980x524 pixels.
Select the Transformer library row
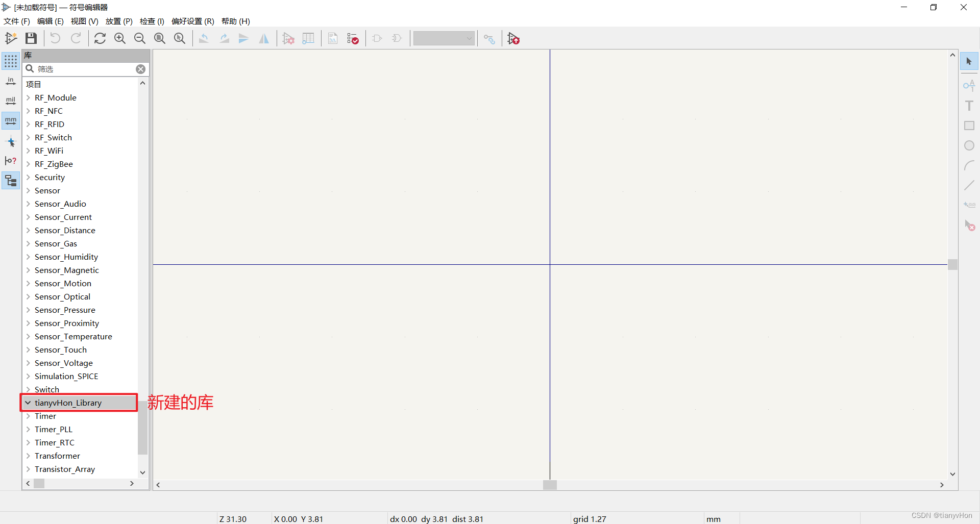click(81, 456)
